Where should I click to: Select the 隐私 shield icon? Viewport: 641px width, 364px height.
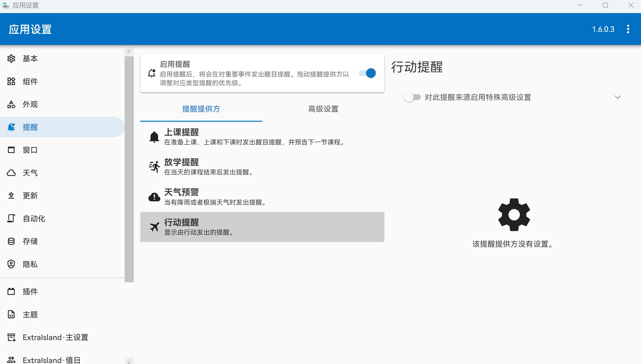[11, 264]
